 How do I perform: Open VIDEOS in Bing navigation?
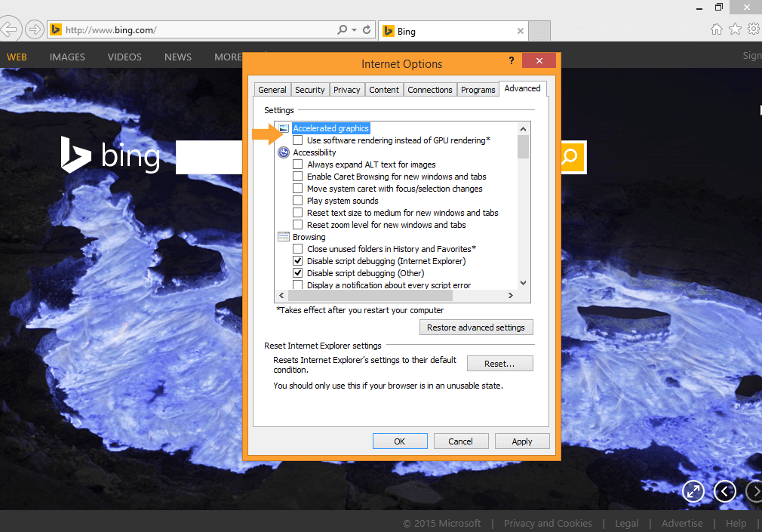[124, 57]
